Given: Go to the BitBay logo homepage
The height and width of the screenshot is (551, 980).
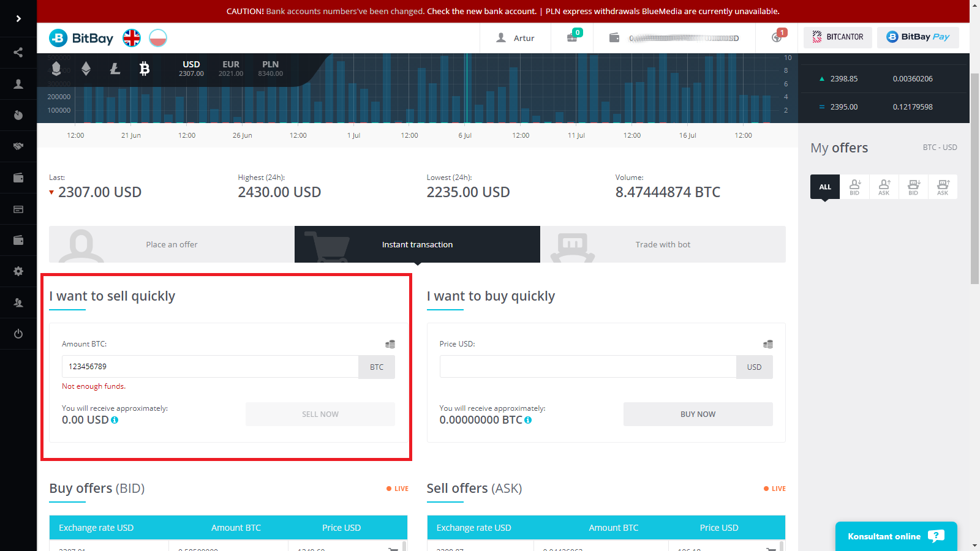Looking at the screenshot, I should click(x=81, y=38).
